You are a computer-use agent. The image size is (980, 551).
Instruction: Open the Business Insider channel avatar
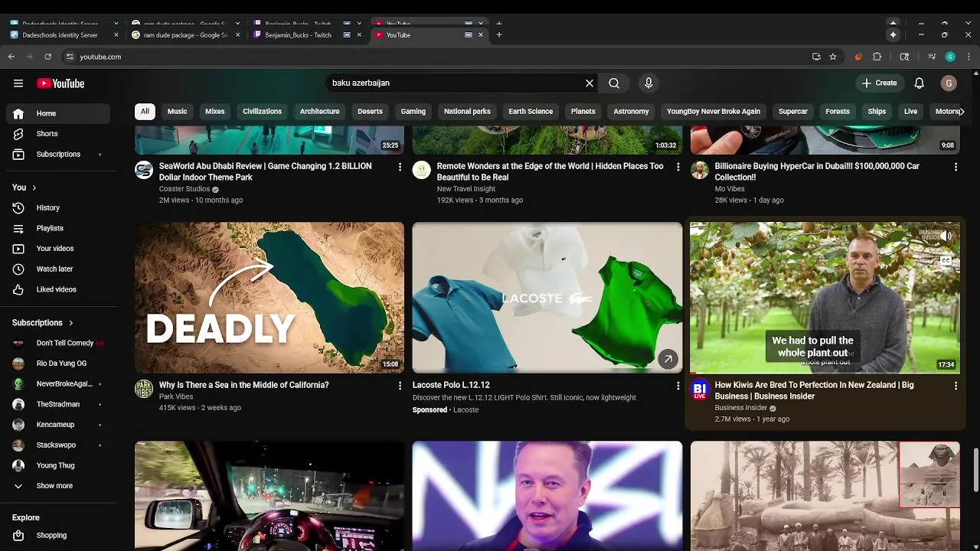click(700, 389)
